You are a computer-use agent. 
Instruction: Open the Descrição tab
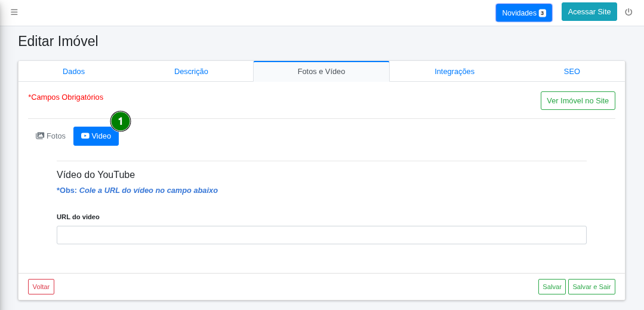coord(191,72)
